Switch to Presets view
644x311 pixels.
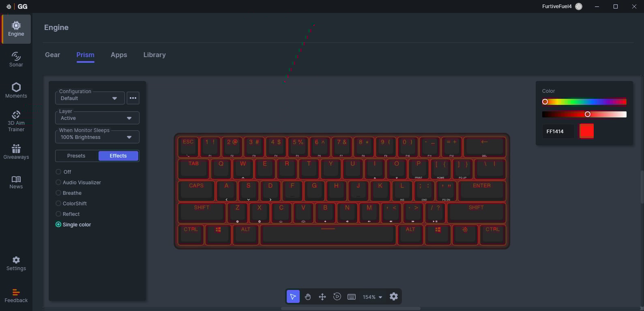(x=76, y=156)
